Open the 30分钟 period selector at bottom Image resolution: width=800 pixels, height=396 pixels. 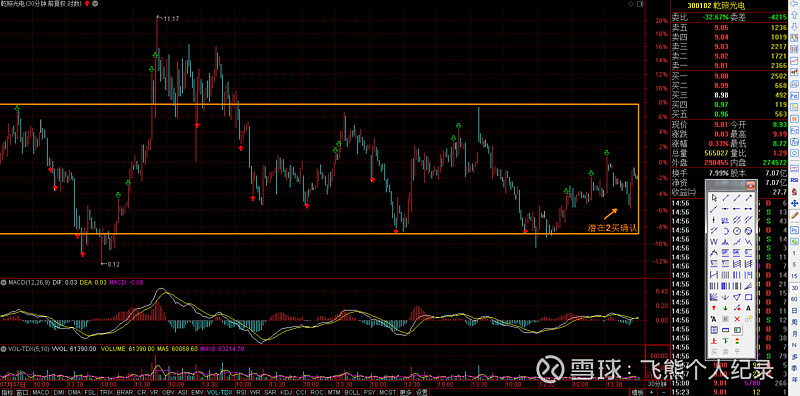click(x=657, y=384)
